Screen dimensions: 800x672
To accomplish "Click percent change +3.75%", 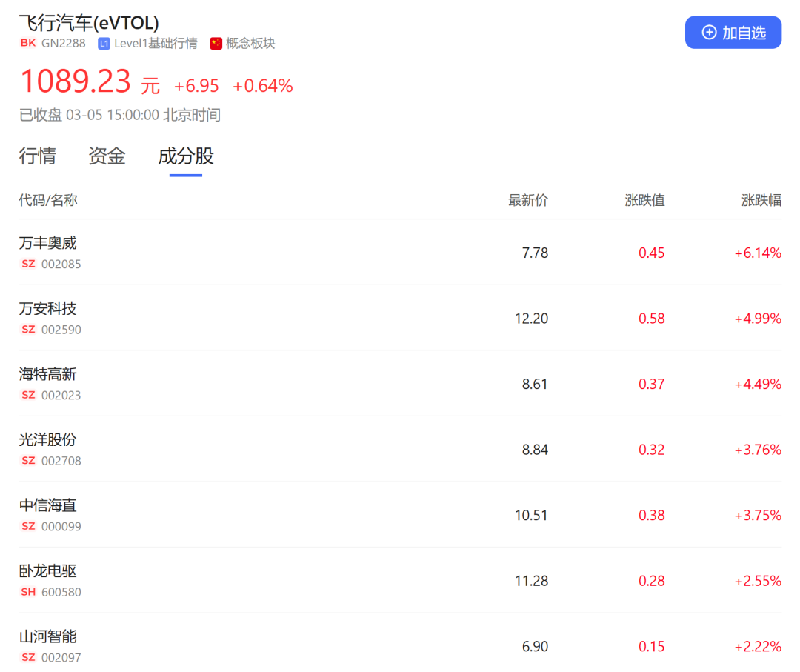I will click(758, 516).
